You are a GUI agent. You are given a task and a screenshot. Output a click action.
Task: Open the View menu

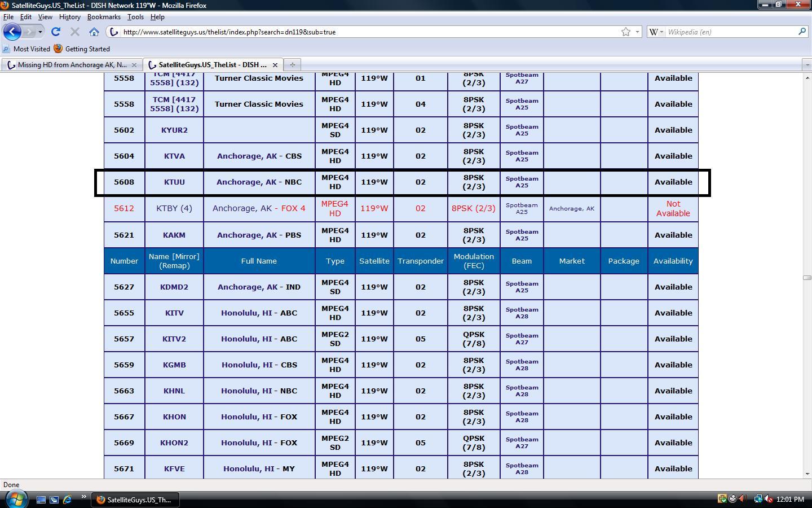(45, 17)
